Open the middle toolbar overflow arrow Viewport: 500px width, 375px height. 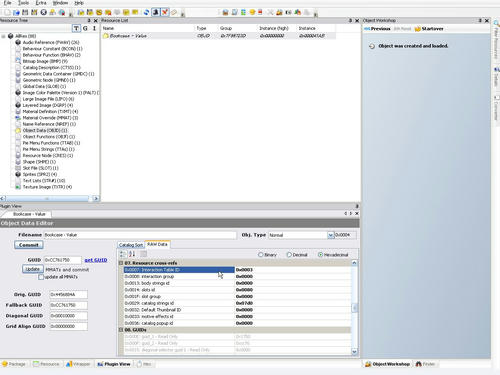click(x=182, y=13)
